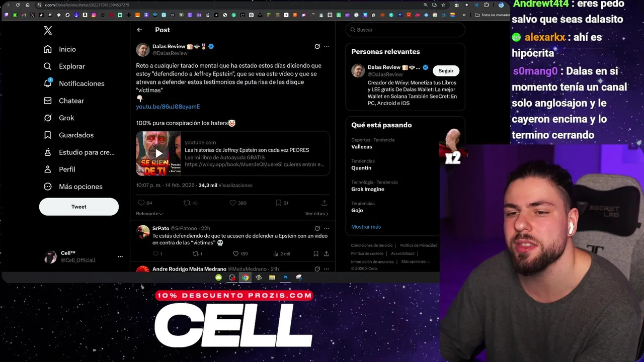Image resolution: width=644 pixels, height=362 pixels.
Task: Open account menu dots next to Cell
Action: click(x=120, y=257)
